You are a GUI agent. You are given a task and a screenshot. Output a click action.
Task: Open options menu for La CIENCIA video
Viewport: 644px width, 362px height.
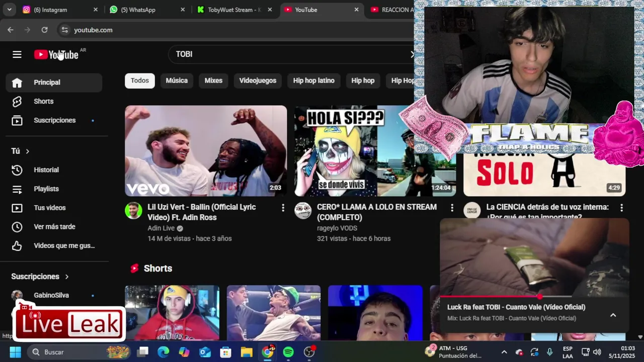pos(621,208)
